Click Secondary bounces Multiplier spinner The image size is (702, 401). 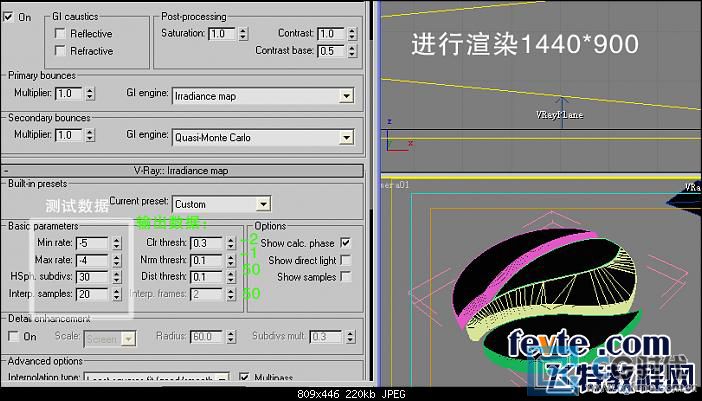(x=90, y=135)
